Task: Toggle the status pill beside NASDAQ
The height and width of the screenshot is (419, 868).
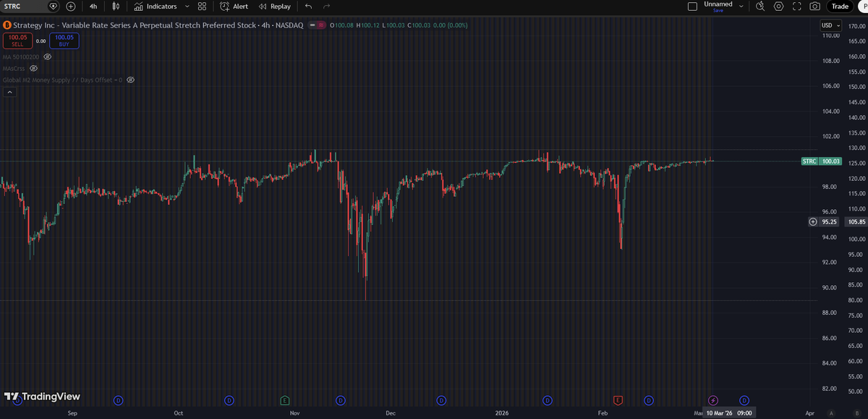Action: (317, 25)
